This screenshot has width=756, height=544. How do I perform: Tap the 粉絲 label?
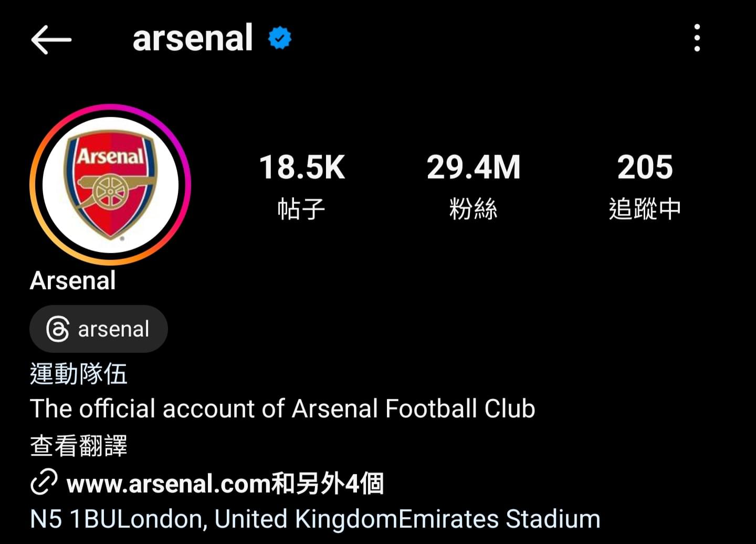pos(473,209)
